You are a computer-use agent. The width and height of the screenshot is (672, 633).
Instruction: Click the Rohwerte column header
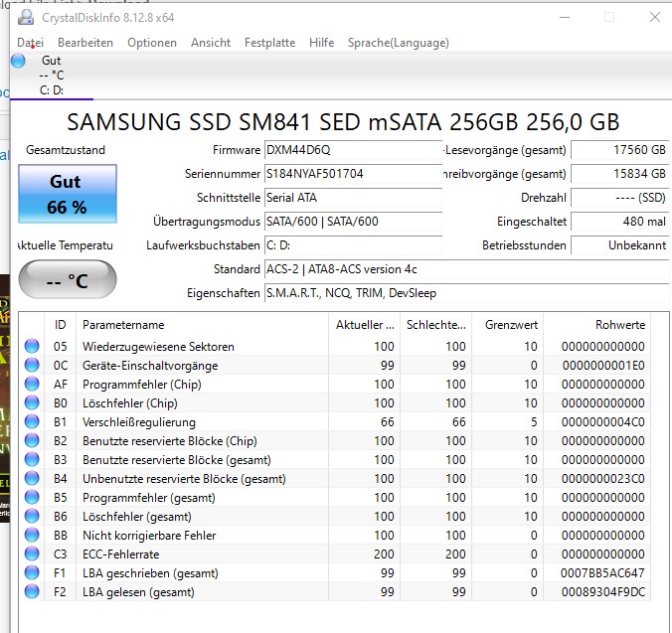[597, 325]
